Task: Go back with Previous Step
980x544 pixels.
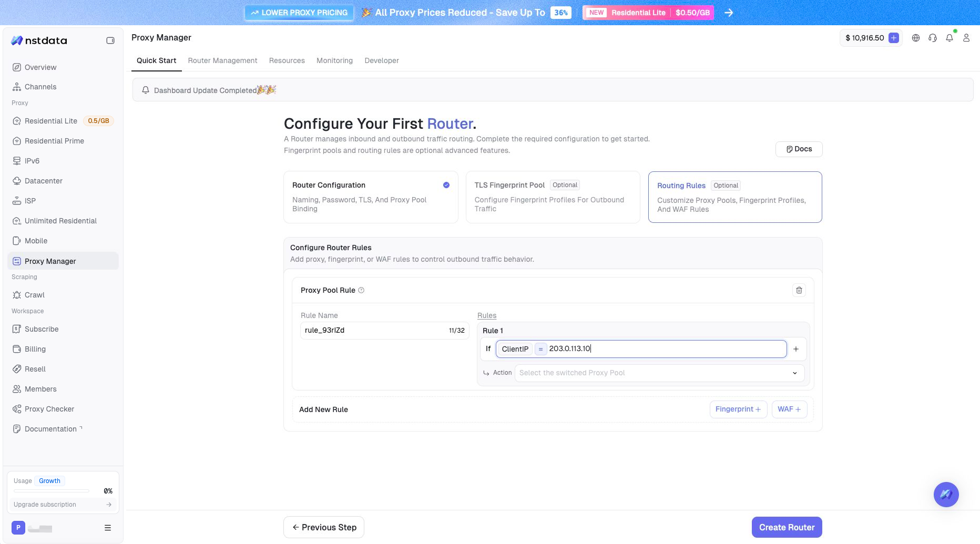Action: (x=324, y=527)
